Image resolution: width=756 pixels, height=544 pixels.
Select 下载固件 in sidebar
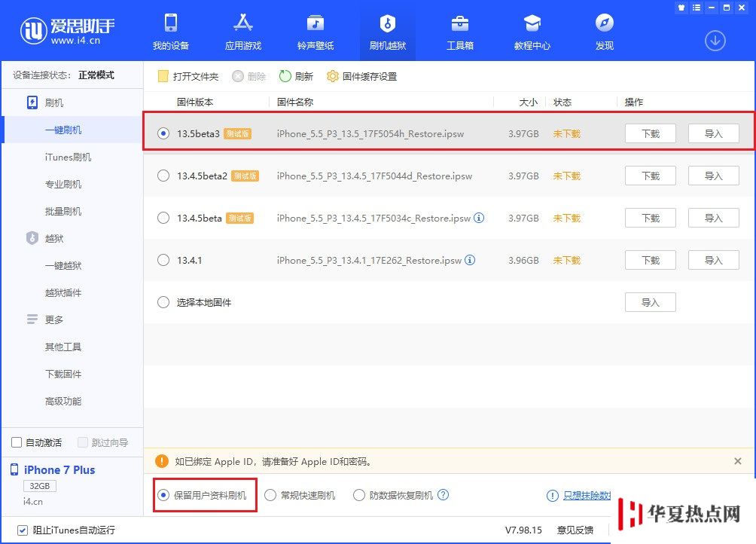click(x=63, y=374)
